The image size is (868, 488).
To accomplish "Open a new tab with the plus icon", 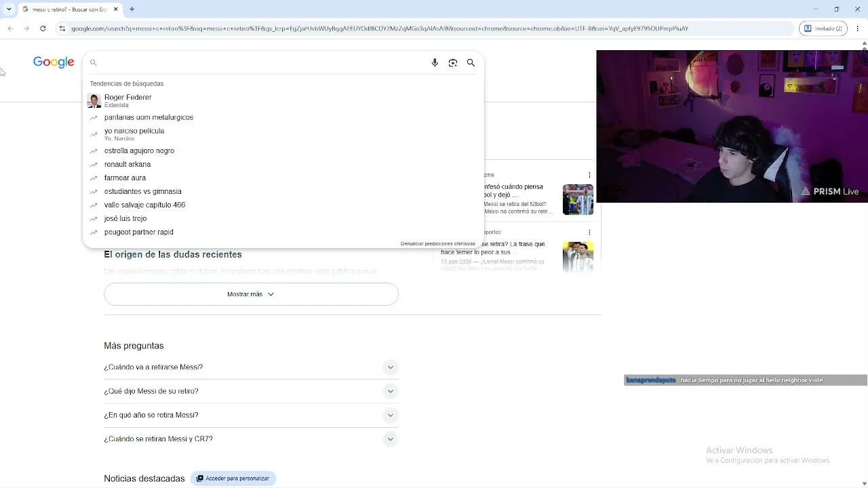I will click(132, 9).
